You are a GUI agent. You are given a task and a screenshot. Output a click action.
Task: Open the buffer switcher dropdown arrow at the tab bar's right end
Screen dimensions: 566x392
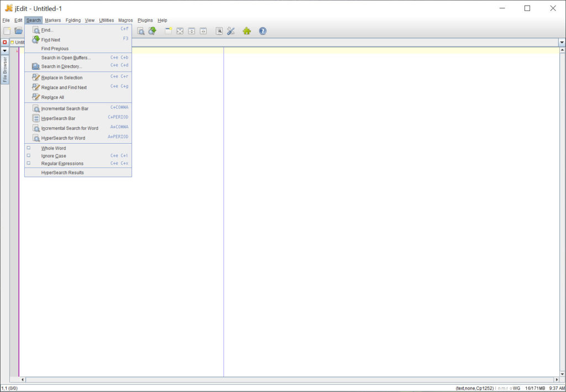coord(562,43)
